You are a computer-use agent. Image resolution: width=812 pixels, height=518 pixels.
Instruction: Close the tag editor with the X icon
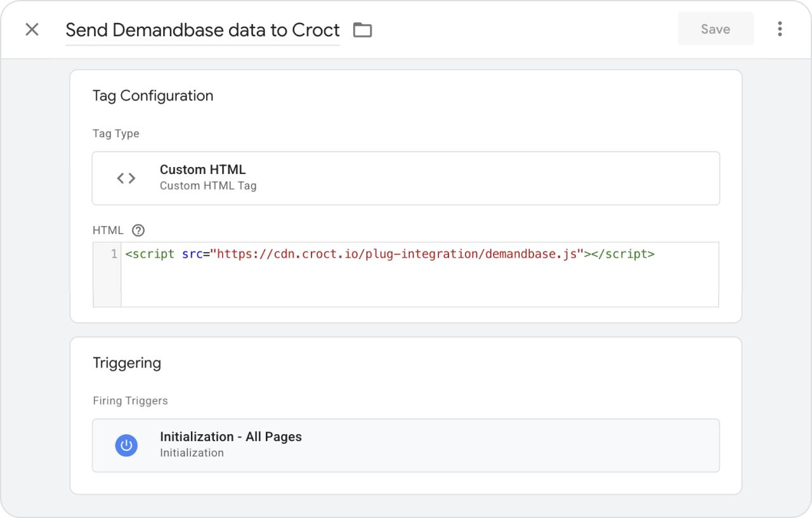(32, 29)
